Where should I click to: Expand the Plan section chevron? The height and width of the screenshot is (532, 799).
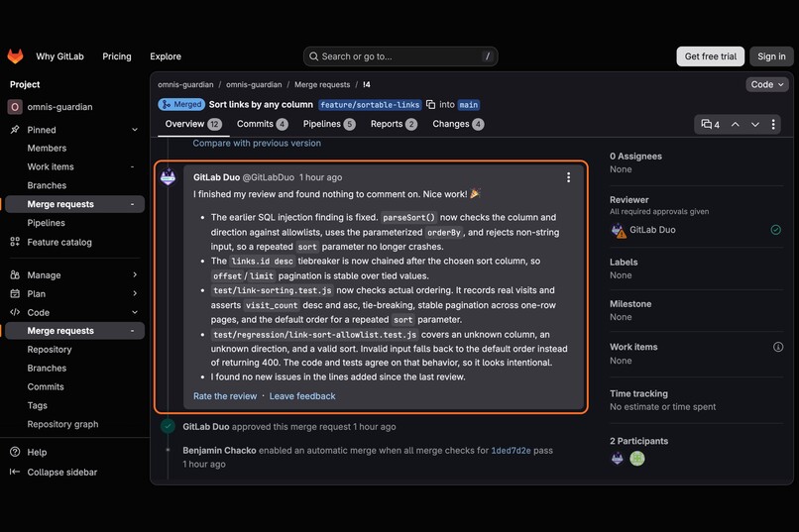[135, 294]
